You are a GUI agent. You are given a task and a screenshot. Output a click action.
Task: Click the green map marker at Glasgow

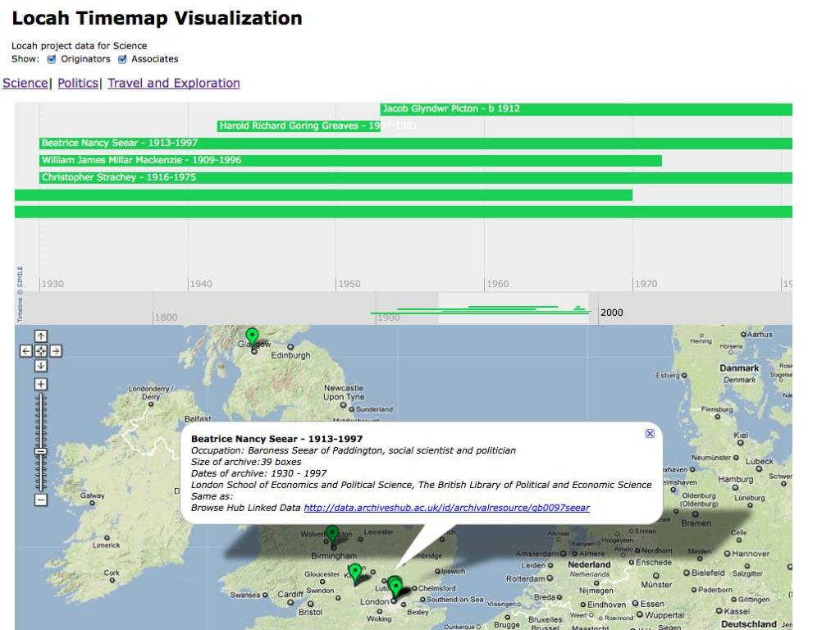pyautogui.click(x=252, y=338)
